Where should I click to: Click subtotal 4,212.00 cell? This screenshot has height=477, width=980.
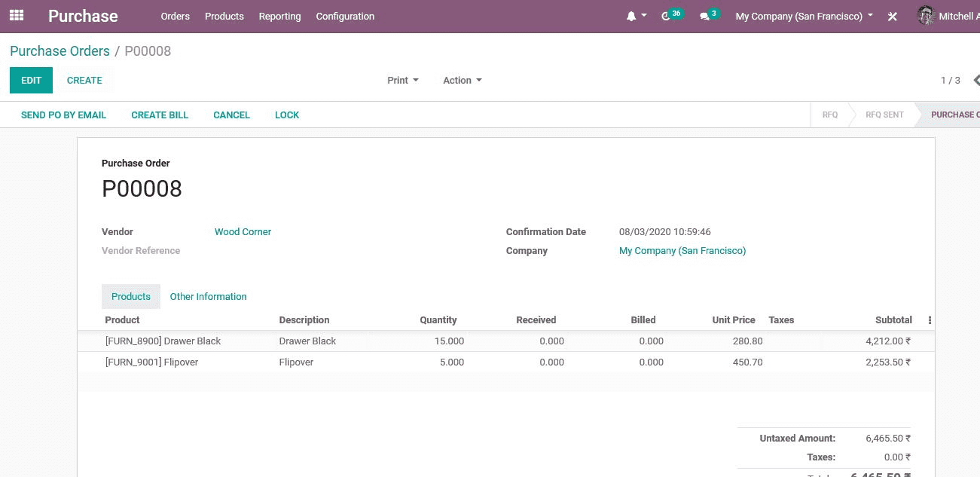click(x=888, y=341)
